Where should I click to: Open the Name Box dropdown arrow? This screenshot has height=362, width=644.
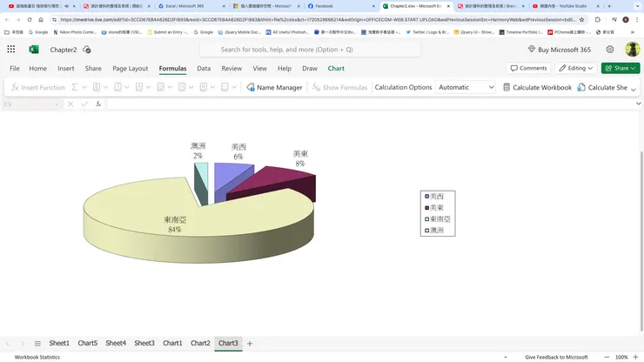pyautogui.click(x=57, y=104)
